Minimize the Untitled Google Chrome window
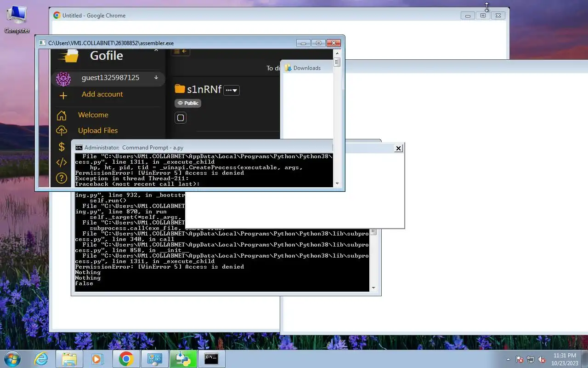 tap(468, 16)
